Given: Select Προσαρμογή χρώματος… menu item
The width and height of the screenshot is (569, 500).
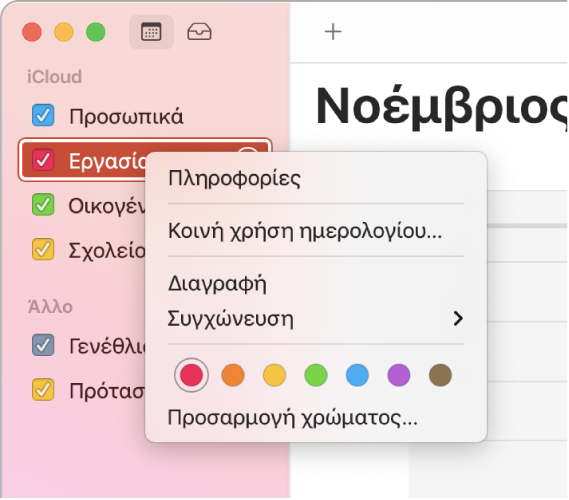Looking at the screenshot, I should coord(316,418).
